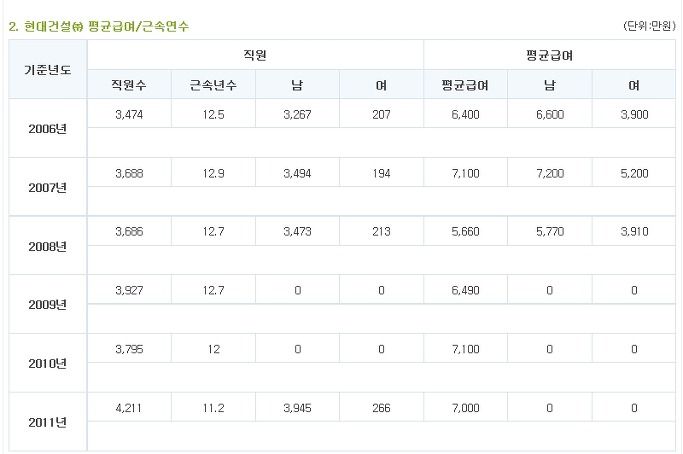Click the unit note '(단위:만원)'

coord(649,26)
